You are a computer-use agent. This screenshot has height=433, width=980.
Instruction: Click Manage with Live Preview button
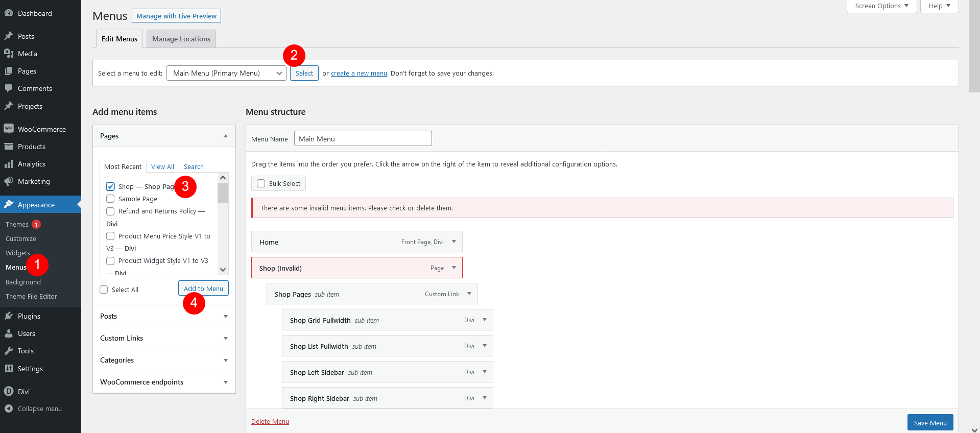pos(176,16)
